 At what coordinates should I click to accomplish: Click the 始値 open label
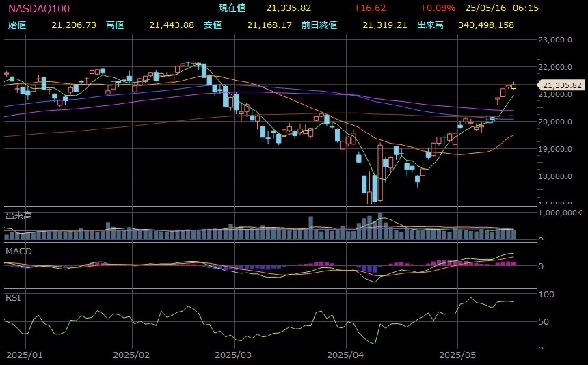pyautogui.click(x=17, y=25)
